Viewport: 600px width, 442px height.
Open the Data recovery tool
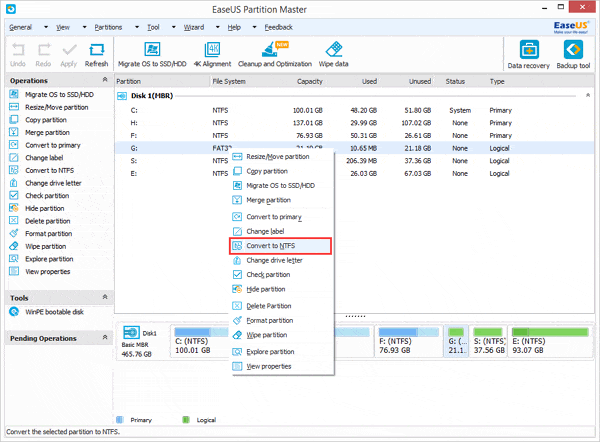pyautogui.click(x=528, y=54)
